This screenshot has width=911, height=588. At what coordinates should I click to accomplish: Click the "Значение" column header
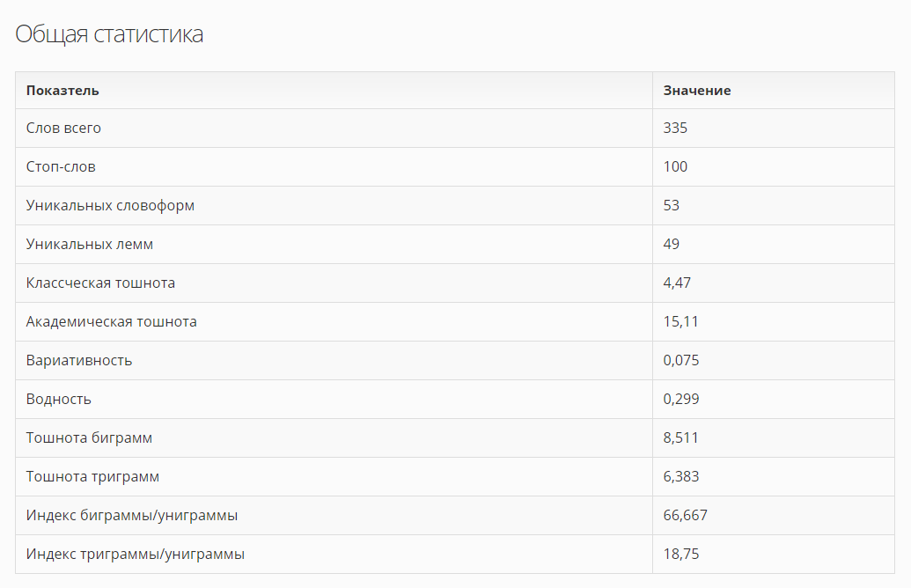click(697, 91)
